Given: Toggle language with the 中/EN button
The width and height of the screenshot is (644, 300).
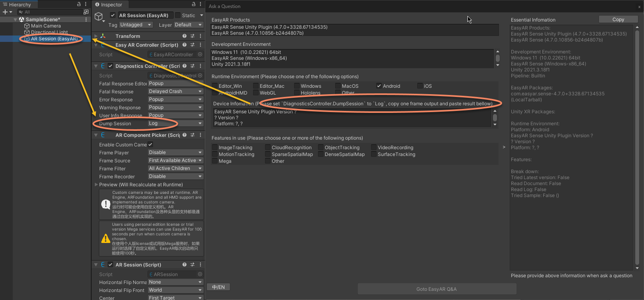Looking at the screenshot, I should (x=218, y=287).
